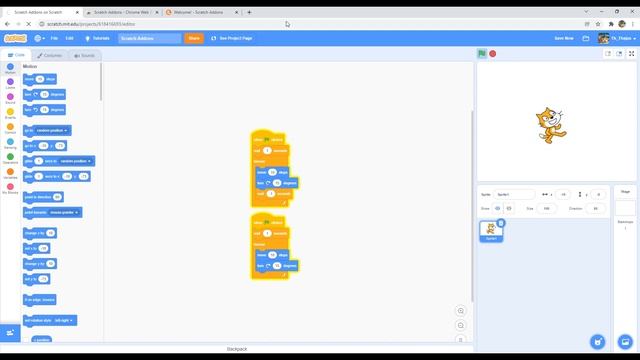
Task: Select the Events block category
Action: [10, 113]
